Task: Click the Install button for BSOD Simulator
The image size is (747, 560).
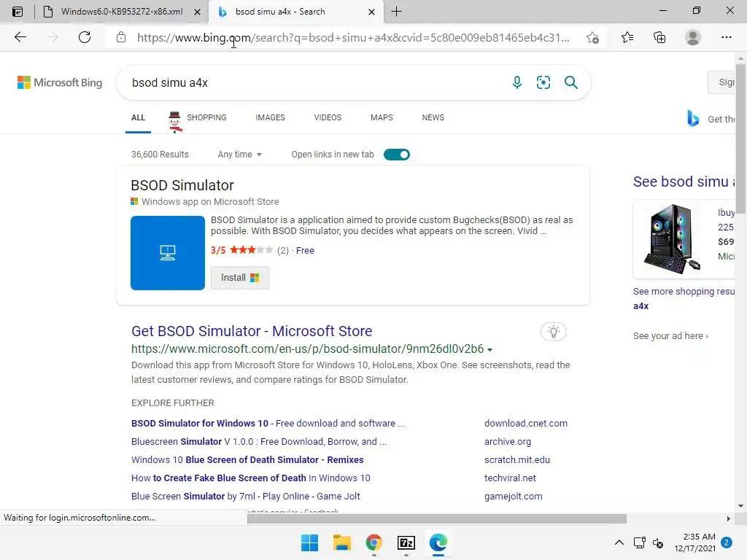Action: point(239,278)
